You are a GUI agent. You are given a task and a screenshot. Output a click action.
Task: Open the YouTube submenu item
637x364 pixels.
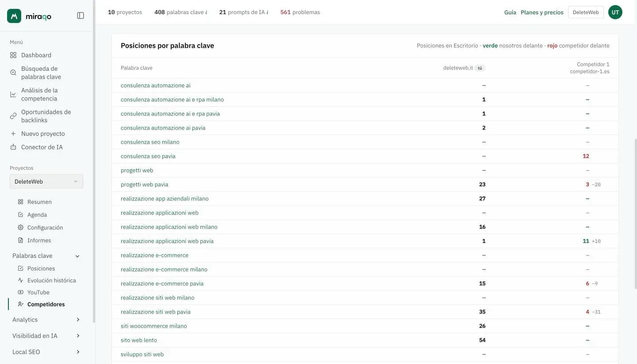point(38,292)
